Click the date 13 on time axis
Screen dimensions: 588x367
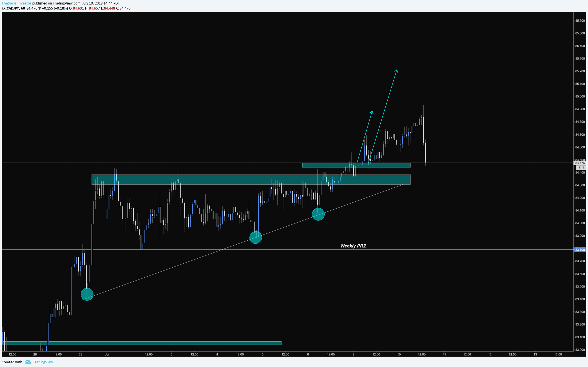tap(535, 354)
